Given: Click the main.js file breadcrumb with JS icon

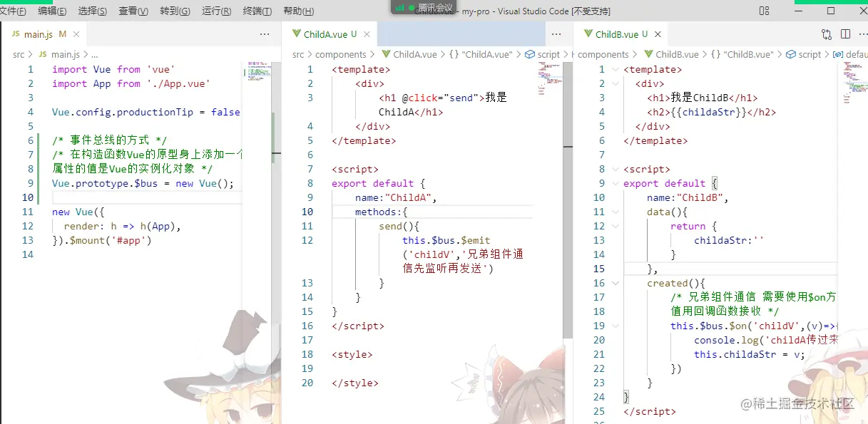Looking at the screenshot, I should click(x=59, y=54).
